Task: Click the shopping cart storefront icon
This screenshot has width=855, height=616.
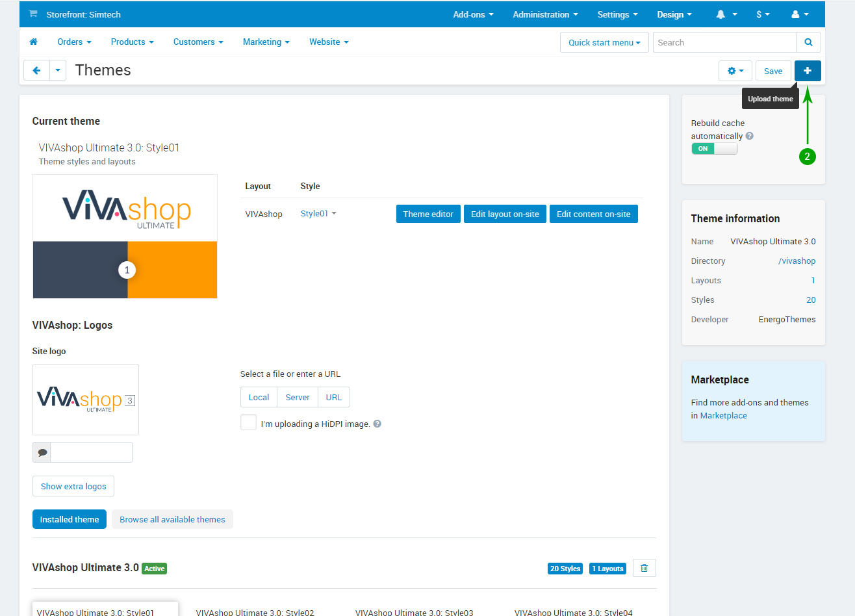Action: pos(33,14)
